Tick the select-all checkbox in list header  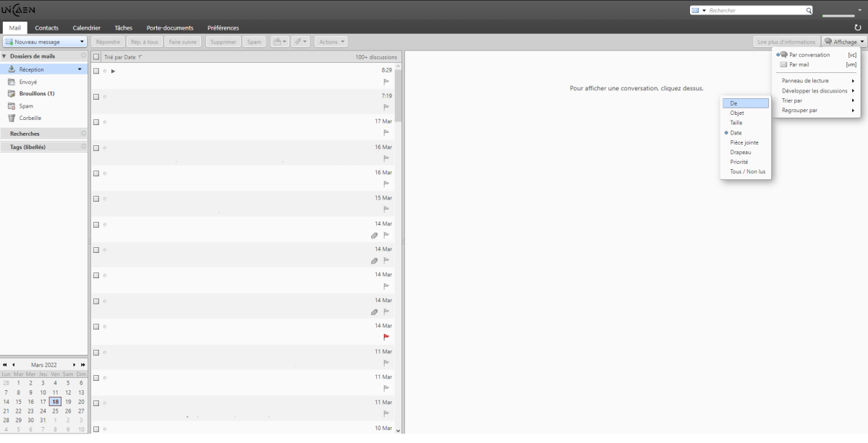pyautogui.click(x=96, y=56)
